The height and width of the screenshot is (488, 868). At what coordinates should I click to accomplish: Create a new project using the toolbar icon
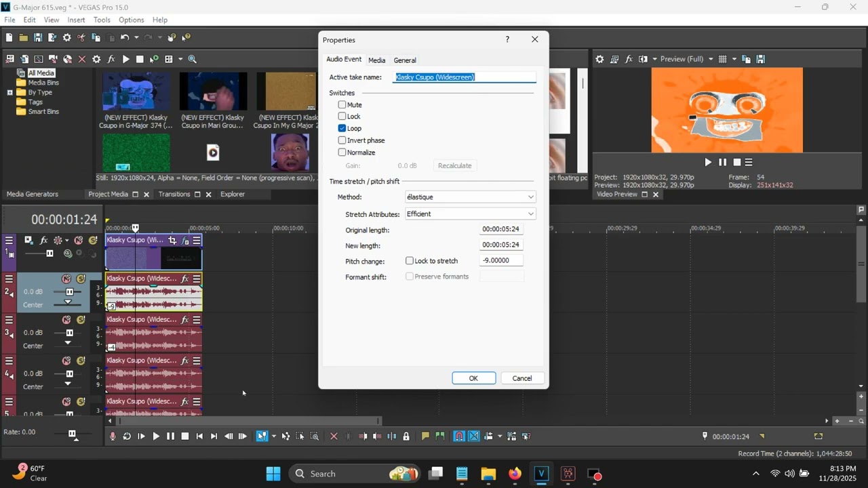click(x=9, y=38)
